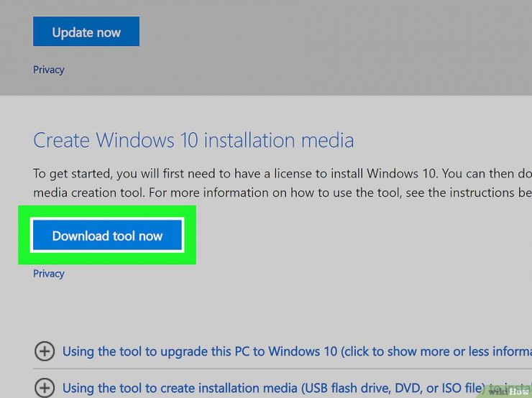The height and width of the screenshot is (398, 532).
Task: Select the 'Create Windows 10 installation media' heading
Action: [x=193, y=140]
